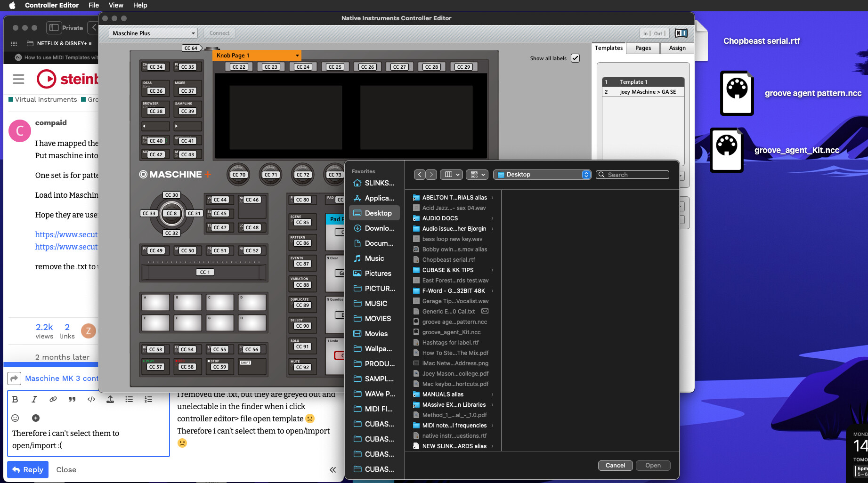
Task: Click the groove agent pattern.ncc desktop file icon
Action: click(x=737, y=93)
